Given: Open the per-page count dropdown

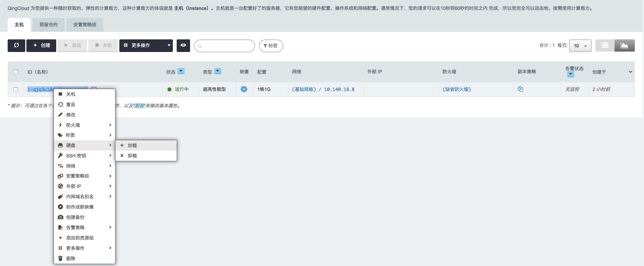Looking at the screenshot, I should 580,46.
